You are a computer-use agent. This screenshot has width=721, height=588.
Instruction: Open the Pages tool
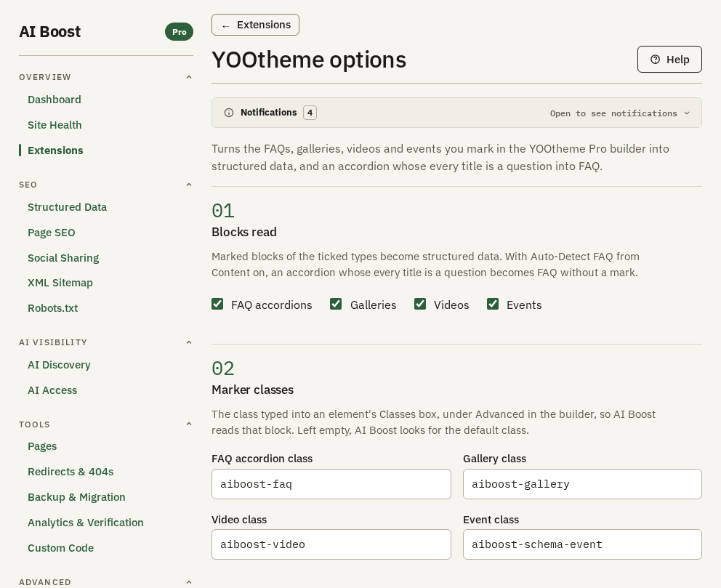pos(42,446)
